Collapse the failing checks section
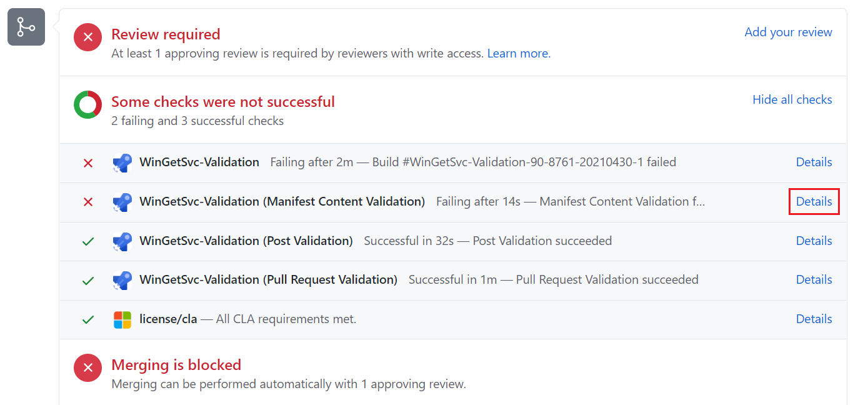Image resolution: width=868 pixels, height=405 pixels. (792, 99)
